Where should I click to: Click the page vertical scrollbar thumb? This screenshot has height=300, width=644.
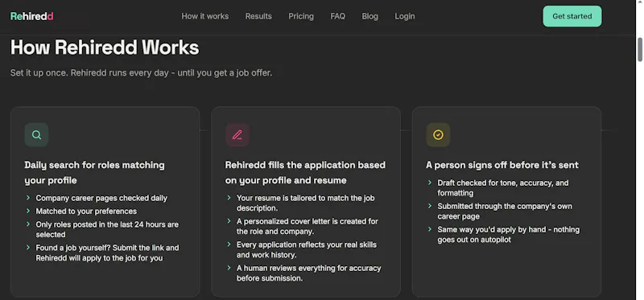click(x=639, y=50)
